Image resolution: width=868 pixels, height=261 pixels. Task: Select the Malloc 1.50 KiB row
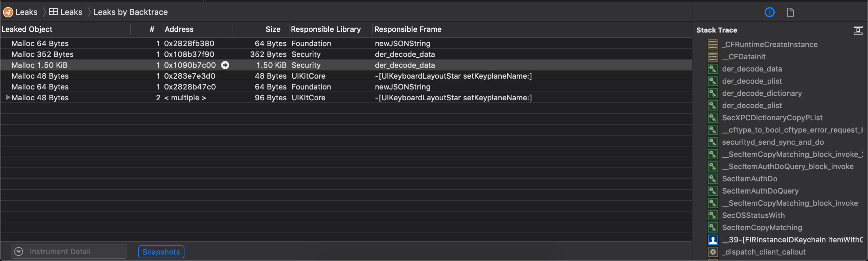coord(346,65)
